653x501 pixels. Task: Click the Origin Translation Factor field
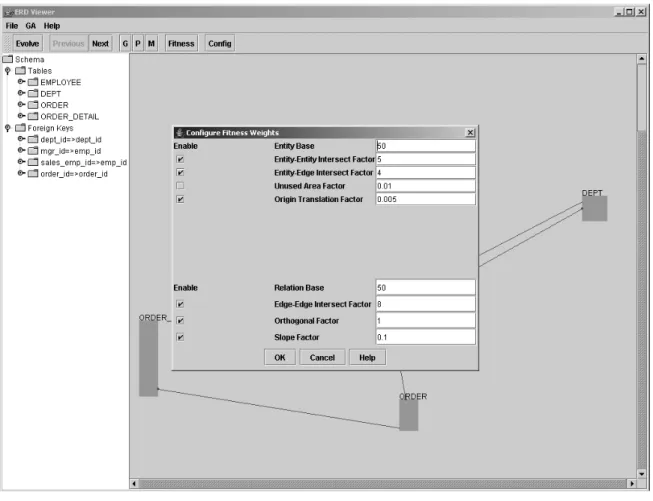pos(425,199)
